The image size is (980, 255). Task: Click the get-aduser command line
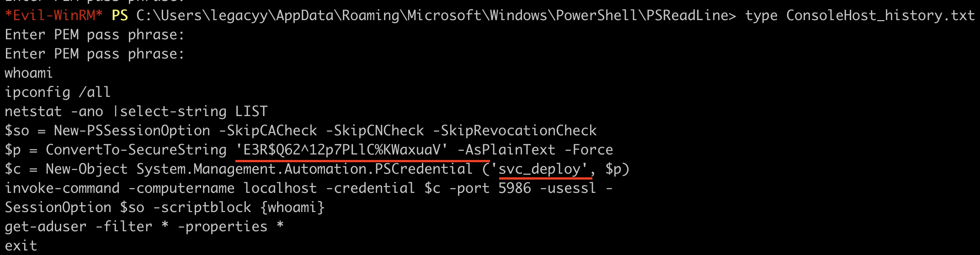click(144, 227)
